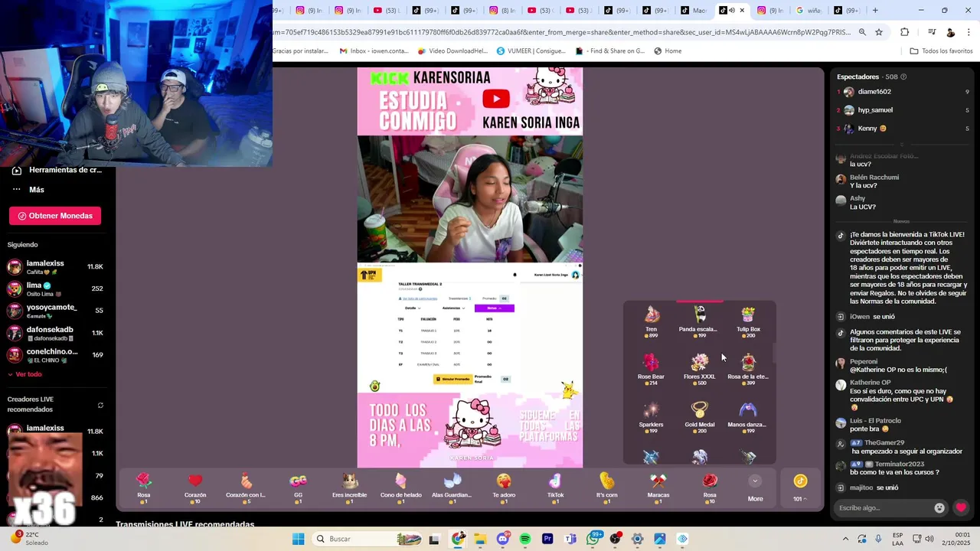Send the Alas Guardian gift
This screenshot has width=980, height=551.
click(452, 487)
